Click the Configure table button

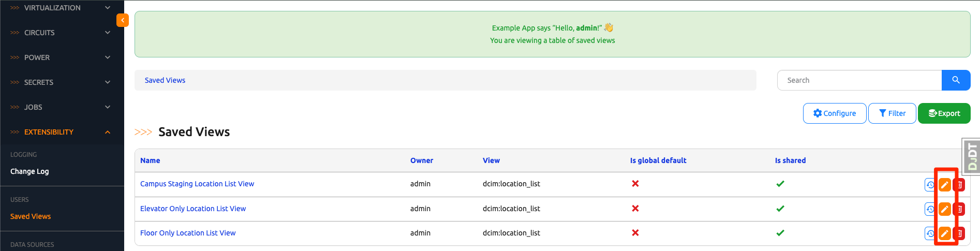tap(834, 113)
